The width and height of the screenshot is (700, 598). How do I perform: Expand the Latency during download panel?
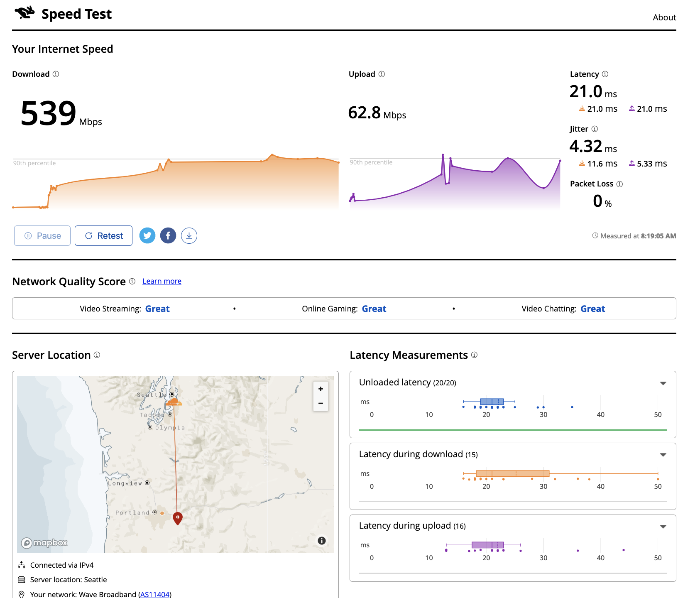663,455
